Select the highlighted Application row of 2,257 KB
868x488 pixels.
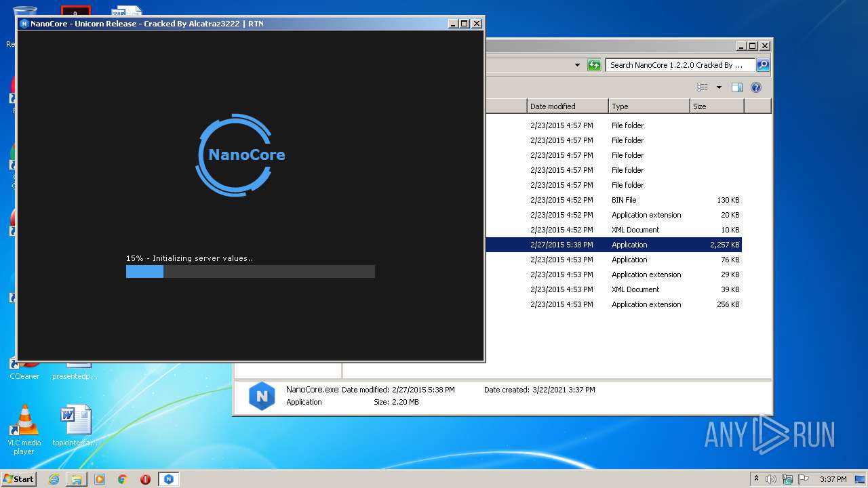(x=614, y=245)
